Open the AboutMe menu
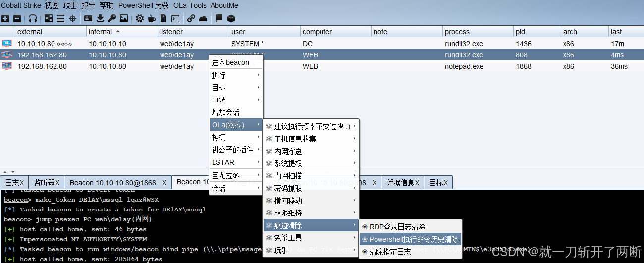The height and width of the screenshot is (263, 644). 224,5
